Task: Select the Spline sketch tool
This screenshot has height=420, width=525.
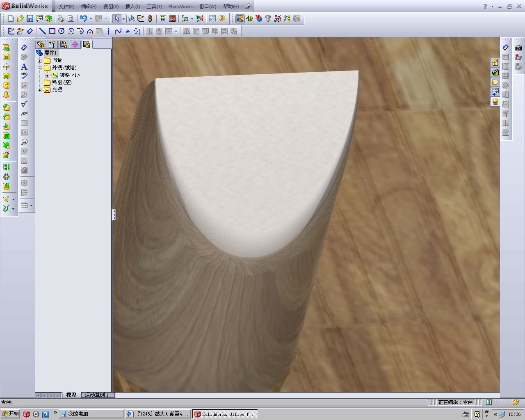Action: click(x=118, y=31)
